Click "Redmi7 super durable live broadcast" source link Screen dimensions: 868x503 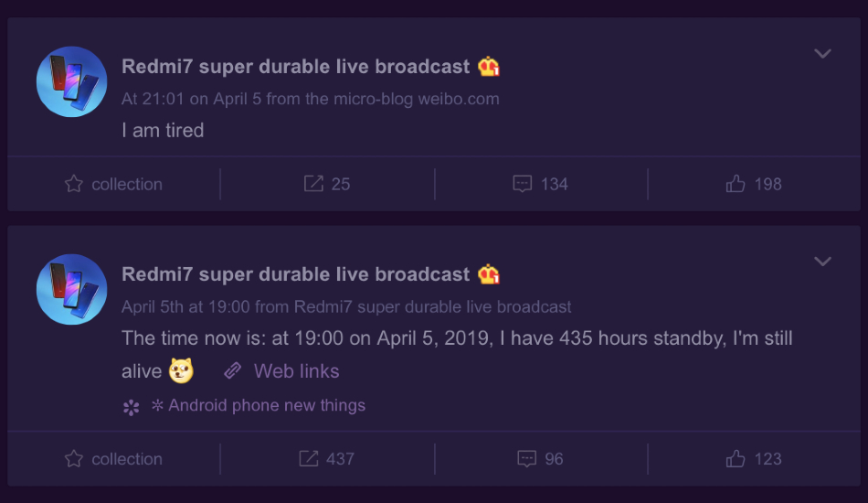(x=432, y=307)
